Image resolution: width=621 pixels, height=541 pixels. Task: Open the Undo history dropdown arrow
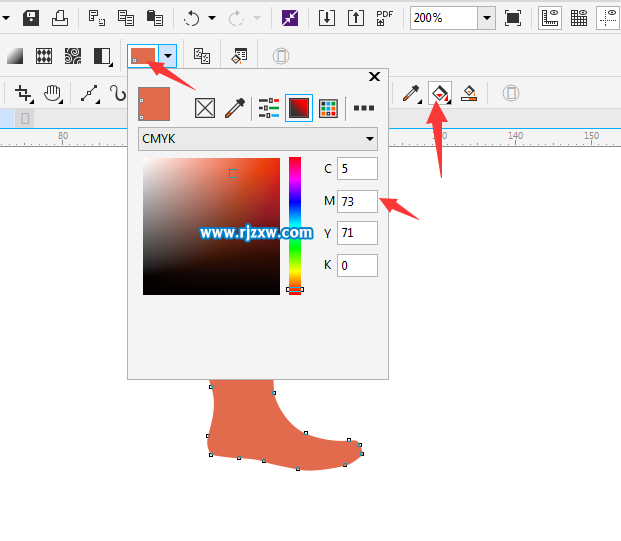click(x=212, y=18)
